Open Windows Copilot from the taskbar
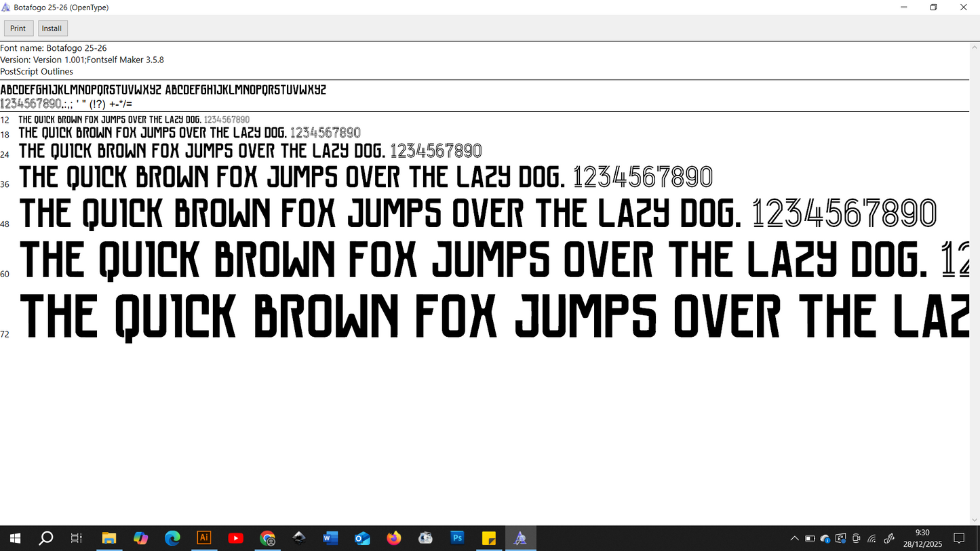The width and height of the screenshot is (980, 551). 141,537
